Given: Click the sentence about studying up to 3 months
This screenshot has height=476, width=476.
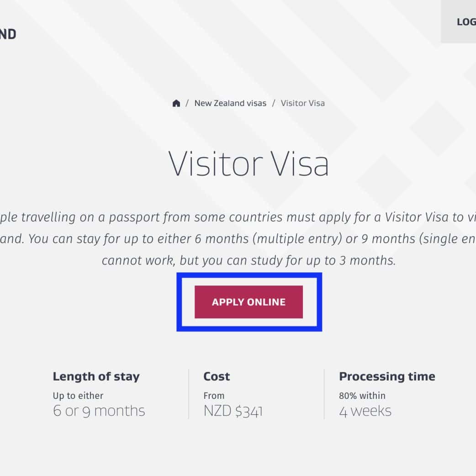Looking at the screenshot, I should [x=249, y=260].
